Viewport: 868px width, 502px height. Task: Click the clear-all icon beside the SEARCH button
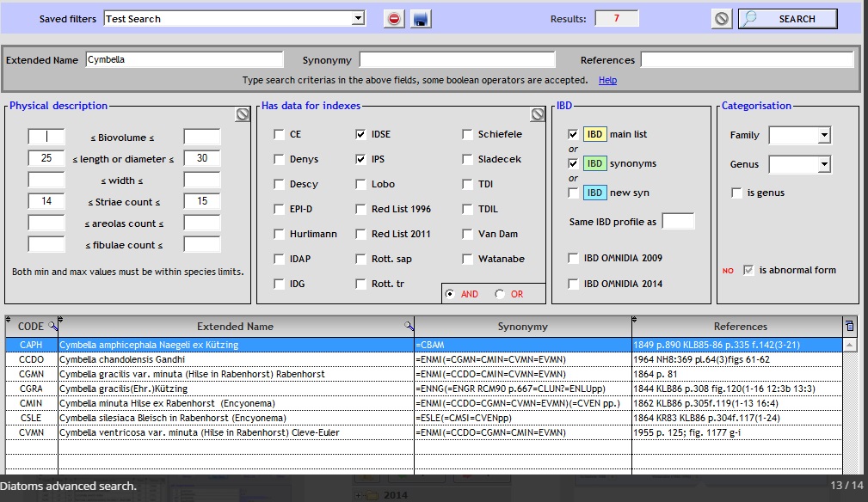coord(722,19)
